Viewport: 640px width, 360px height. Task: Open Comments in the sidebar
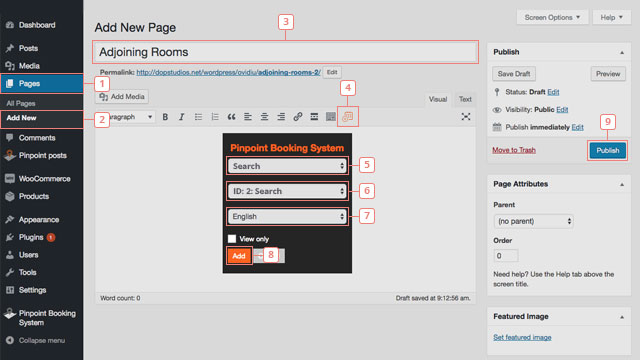pos(37,138)
